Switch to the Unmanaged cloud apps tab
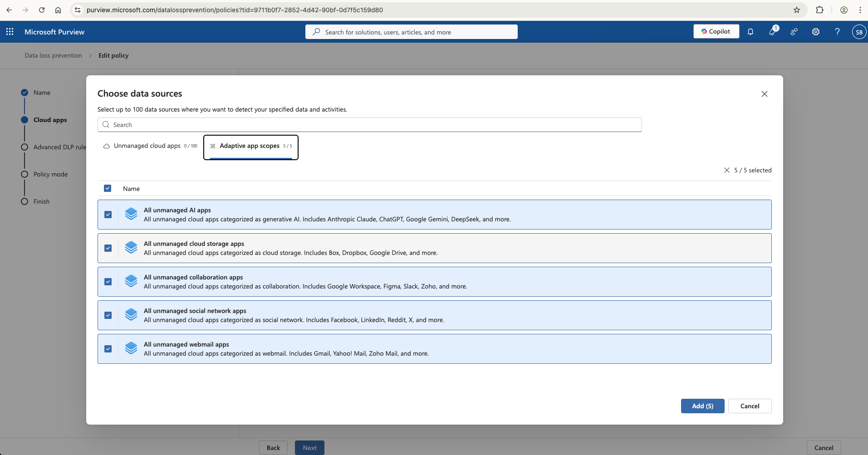Viewport: 868px width, 455px height. click(x=151, y=146)
